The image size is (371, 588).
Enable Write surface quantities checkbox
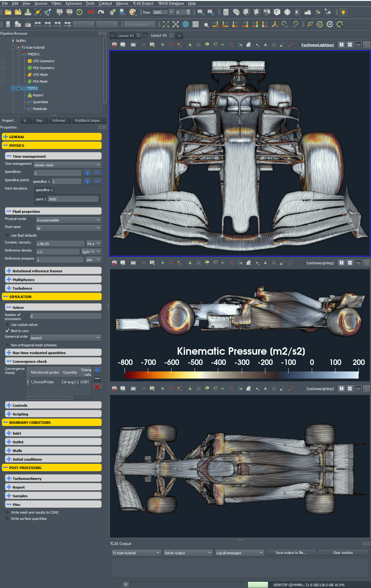click(x=7, y=519)
